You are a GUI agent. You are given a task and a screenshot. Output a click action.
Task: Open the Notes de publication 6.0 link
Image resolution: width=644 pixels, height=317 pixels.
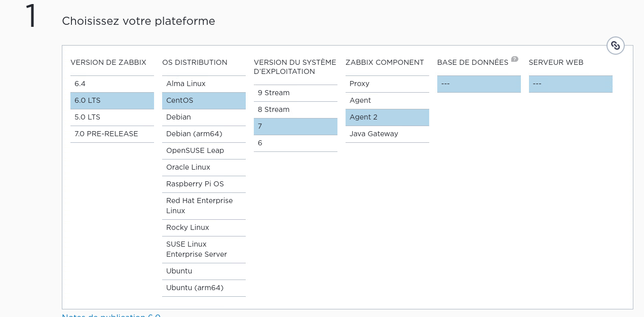[x=111, y=315]
